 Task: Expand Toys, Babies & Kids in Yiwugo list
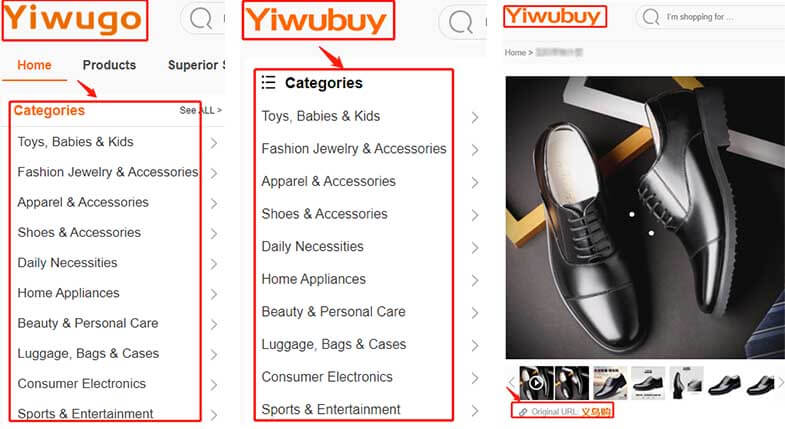coord(214,143)
